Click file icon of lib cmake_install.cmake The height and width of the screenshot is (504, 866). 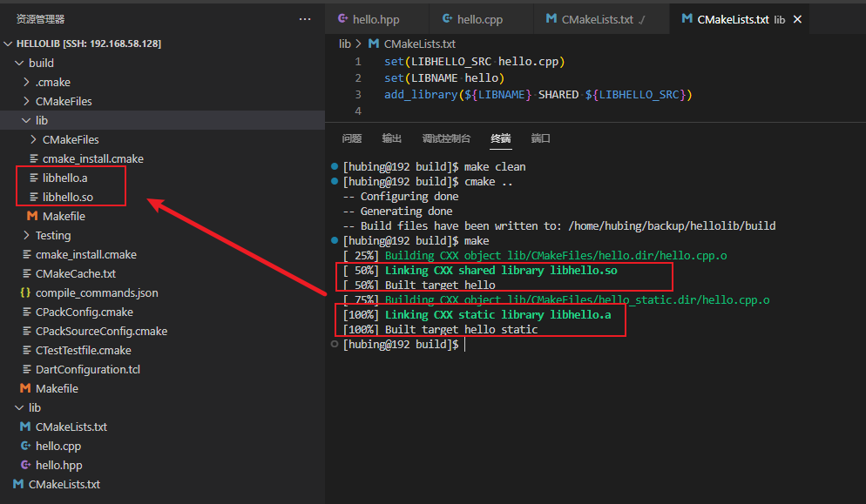coord(34,158)
